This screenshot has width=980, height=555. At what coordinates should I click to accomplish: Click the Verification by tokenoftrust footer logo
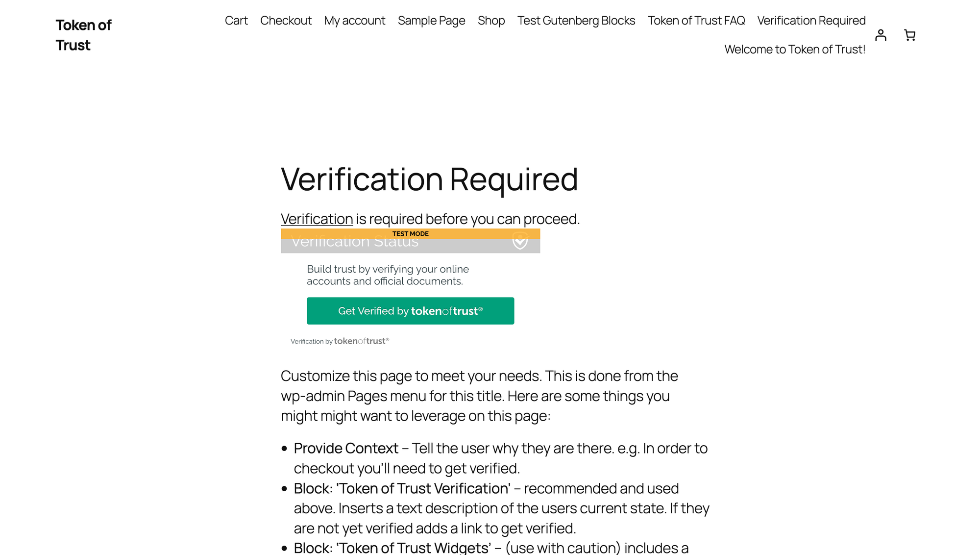pyautogui.click(x=340, y=341)
